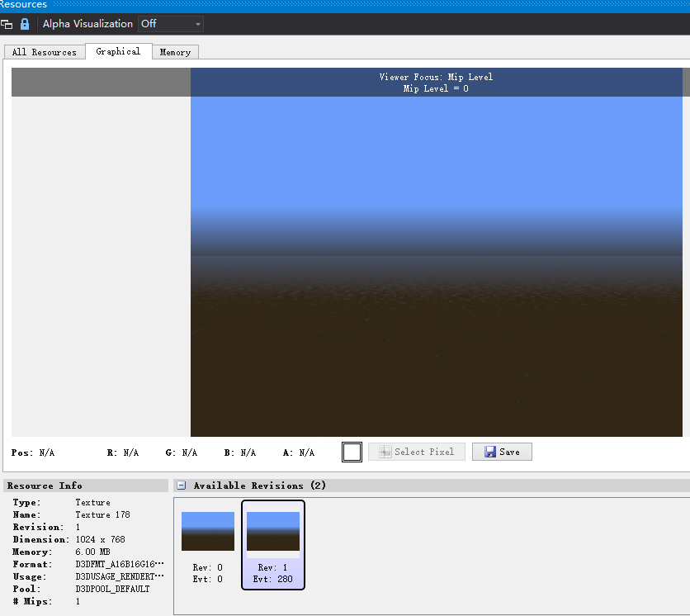690x616 pixels.
Task: Click the # Mips value 1
Action: pyautogui.click(x=78, y=601)
